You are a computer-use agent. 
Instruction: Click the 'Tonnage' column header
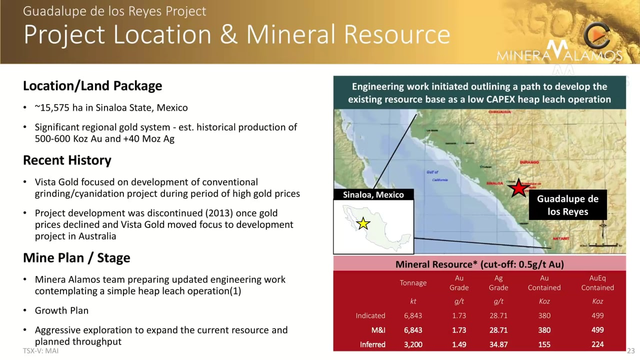click(x=413, y=282)
